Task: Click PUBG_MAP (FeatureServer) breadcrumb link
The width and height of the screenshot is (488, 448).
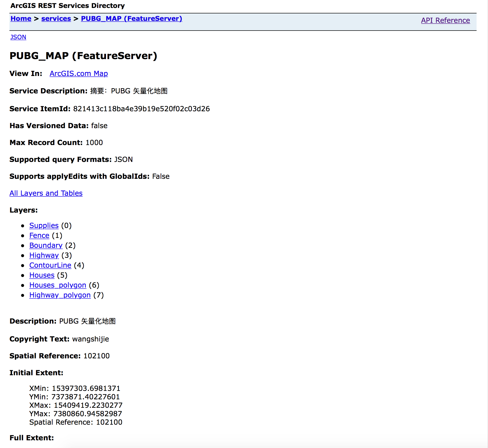Action: pos(131,19)
